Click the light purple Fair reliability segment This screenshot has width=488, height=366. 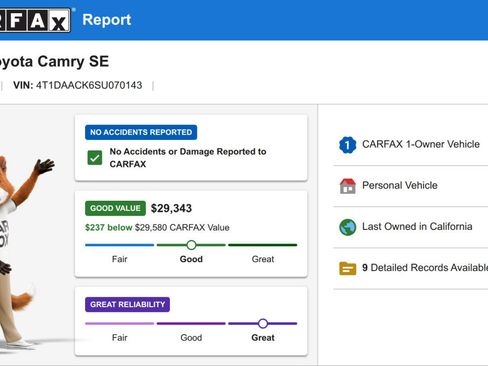click(x=120, y=323)
